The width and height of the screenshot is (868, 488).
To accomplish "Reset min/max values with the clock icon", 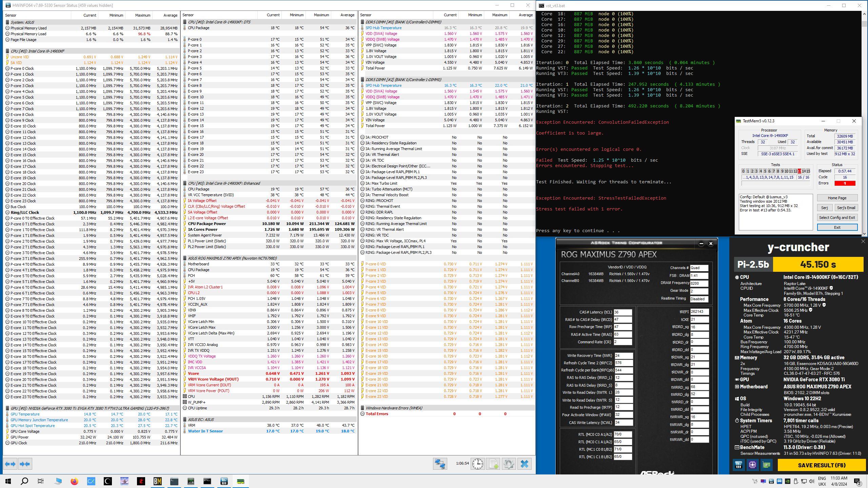I will [478, 464].
